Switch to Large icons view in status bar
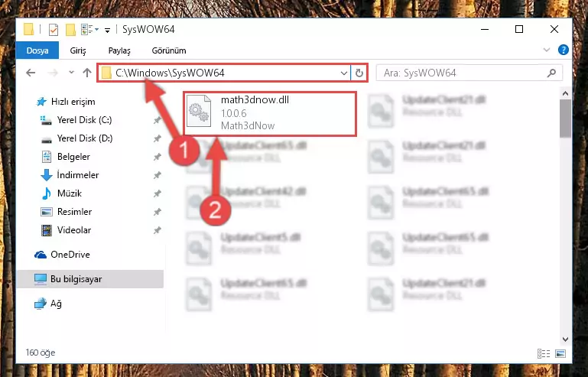The width and height of the screenshot is (588, 377). [x=560, y=353]
